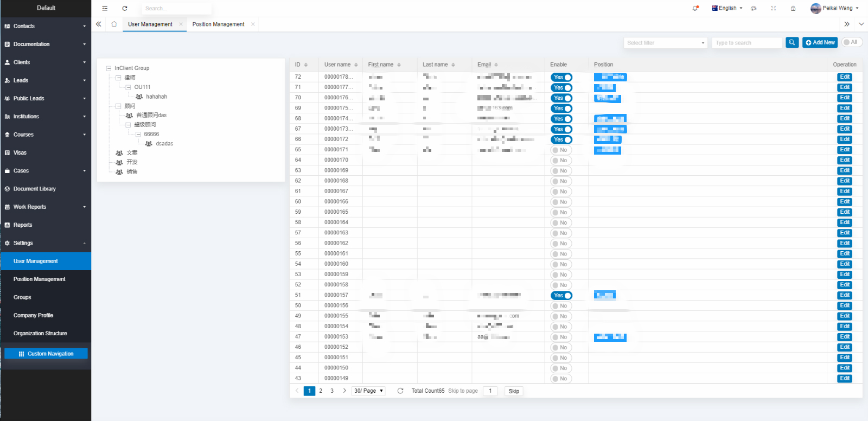This screenshot has width=868, height=421.
Task: Close the Position Management tab
Action: (253, 24)
